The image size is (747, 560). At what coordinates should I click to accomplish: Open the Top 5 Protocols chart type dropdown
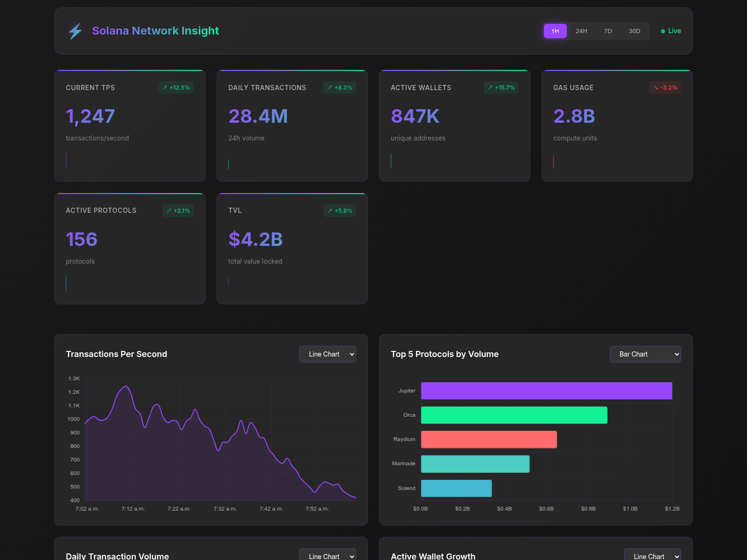click(645, 354)
